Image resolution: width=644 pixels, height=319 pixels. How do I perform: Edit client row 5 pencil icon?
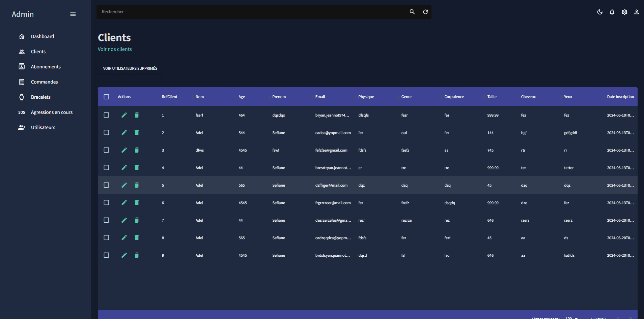[124, 185]
